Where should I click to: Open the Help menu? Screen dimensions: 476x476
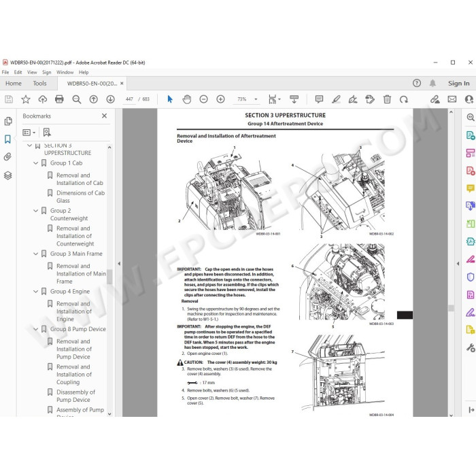point(84,72)
